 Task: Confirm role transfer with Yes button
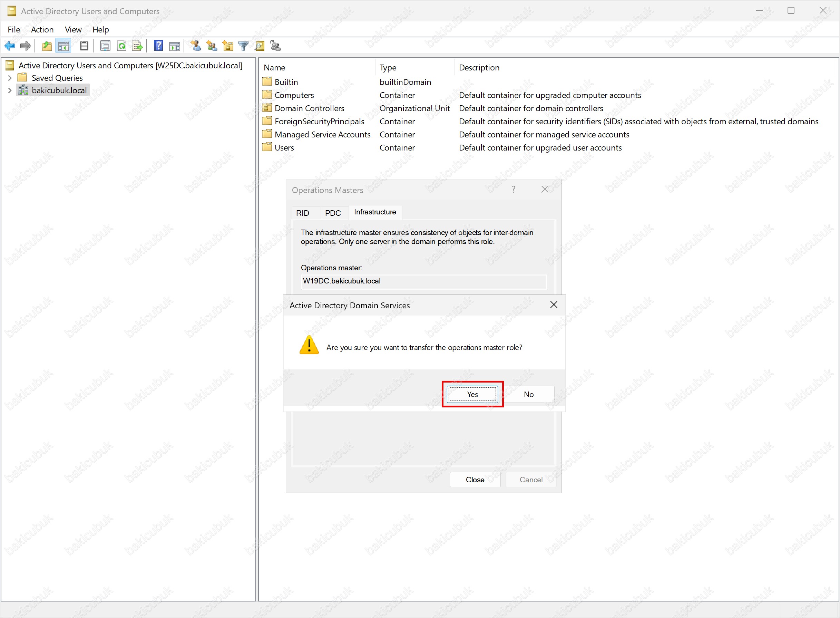click(x=472, y=394)
